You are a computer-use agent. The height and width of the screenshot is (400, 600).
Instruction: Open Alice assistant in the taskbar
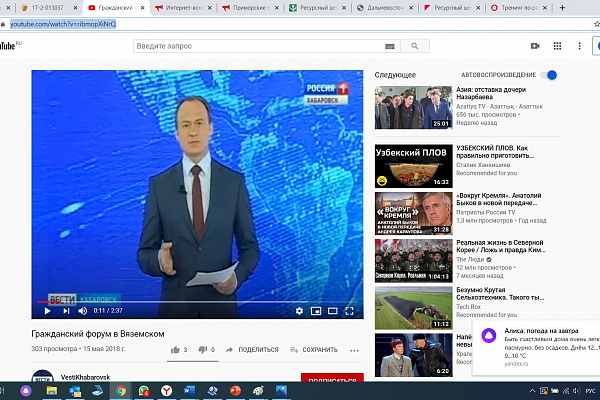click(x=26, y=391)
